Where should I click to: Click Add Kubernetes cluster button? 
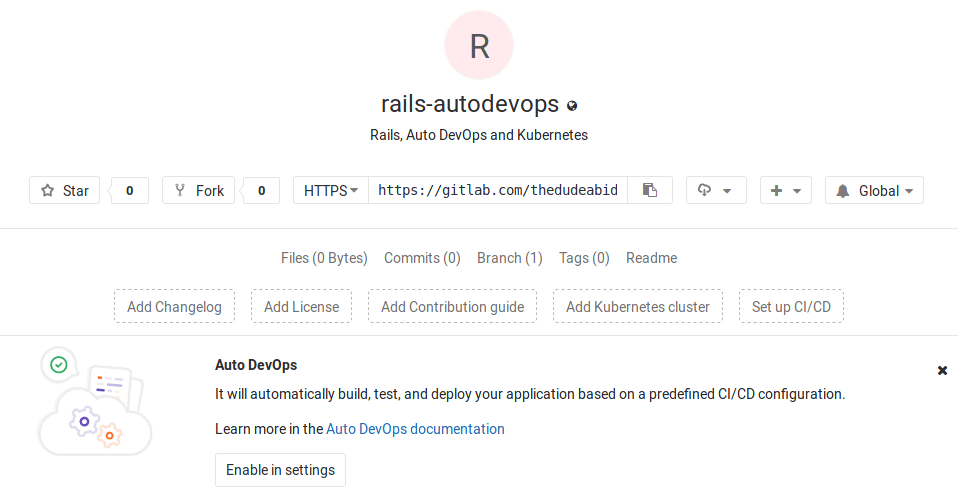(x=637, y=307)
